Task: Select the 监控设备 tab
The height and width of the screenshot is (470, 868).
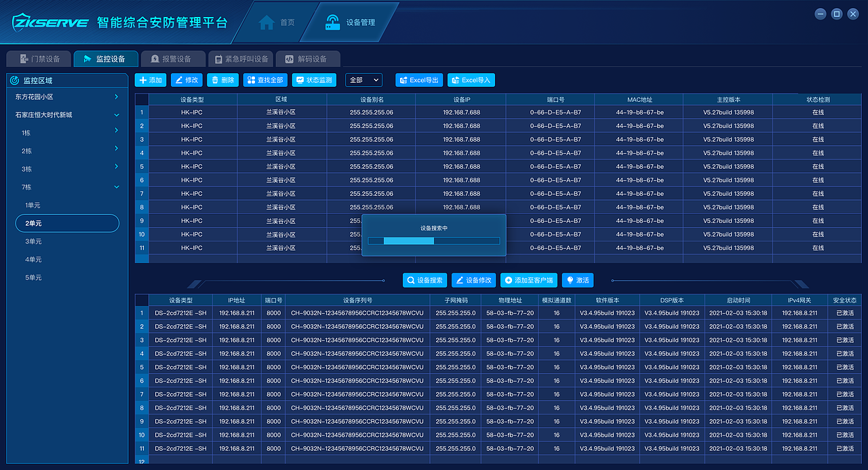Action: (x=105, y=59)
